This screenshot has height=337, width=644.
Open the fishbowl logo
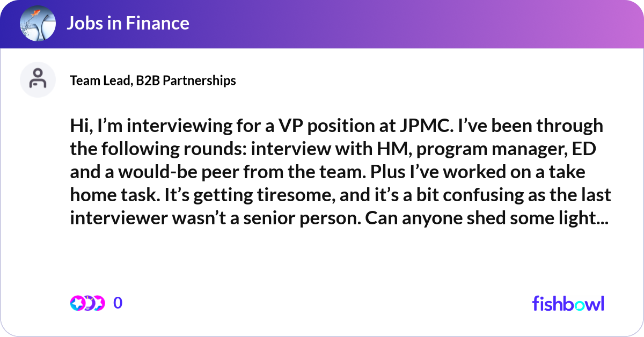pos(568,303)
